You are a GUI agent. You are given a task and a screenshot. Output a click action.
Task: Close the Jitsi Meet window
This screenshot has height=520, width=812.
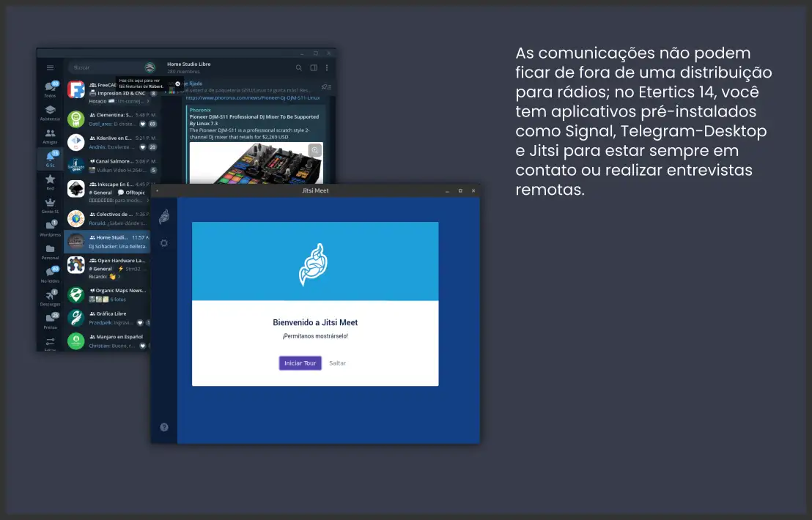[x=473, y=191]
